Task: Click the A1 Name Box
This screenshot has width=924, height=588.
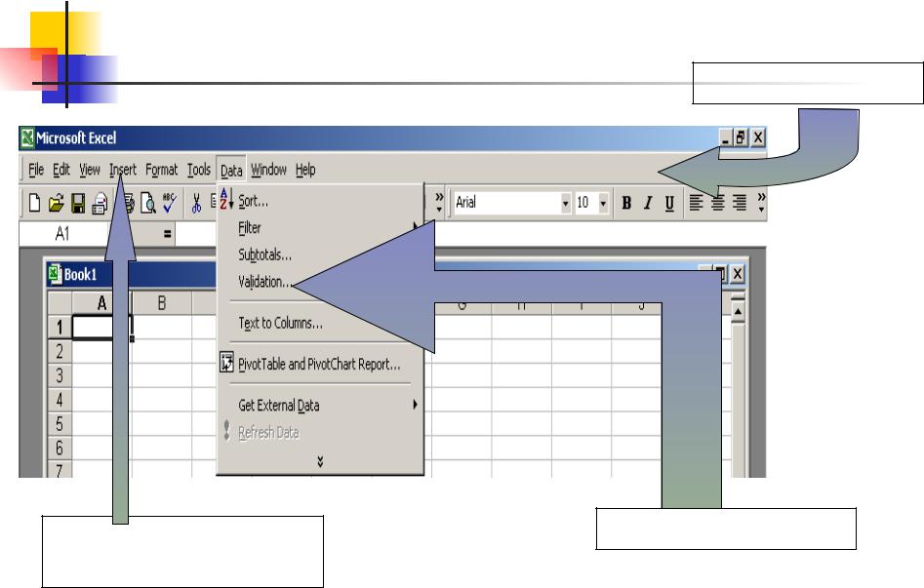Action: coord(62,234)
